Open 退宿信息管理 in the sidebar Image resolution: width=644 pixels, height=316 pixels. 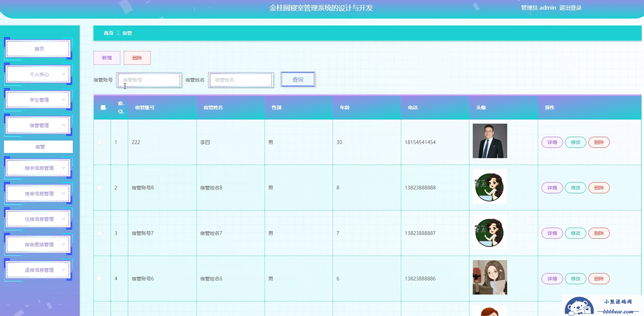pyautogui.click(x=38, y=270)
